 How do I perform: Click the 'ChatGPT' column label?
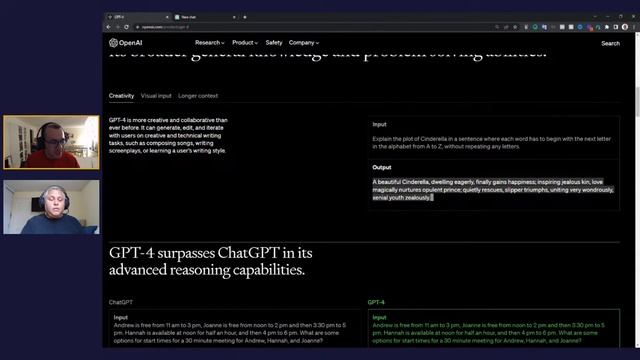pyautogui.click(x=121, y=302)
